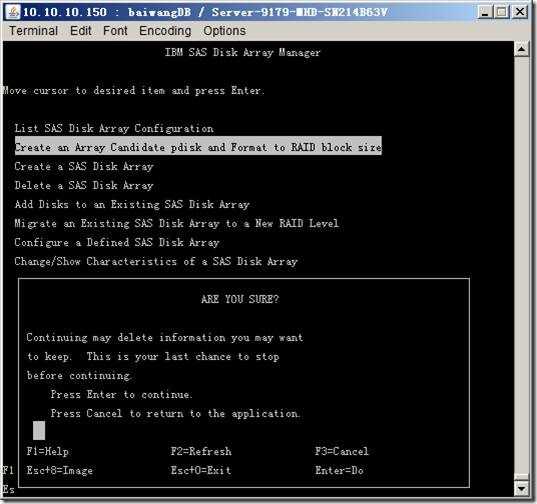The width and height of the screenshot is (537, 504).
Task: Click the scrollbar down arrow
Action: point(522,488)
